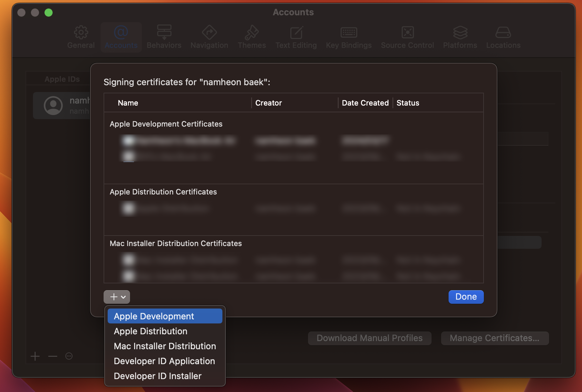Open the Platforms preferences pane
This screenshot has width=582, height=392.
pyautogui.click(x=460, y=37)
